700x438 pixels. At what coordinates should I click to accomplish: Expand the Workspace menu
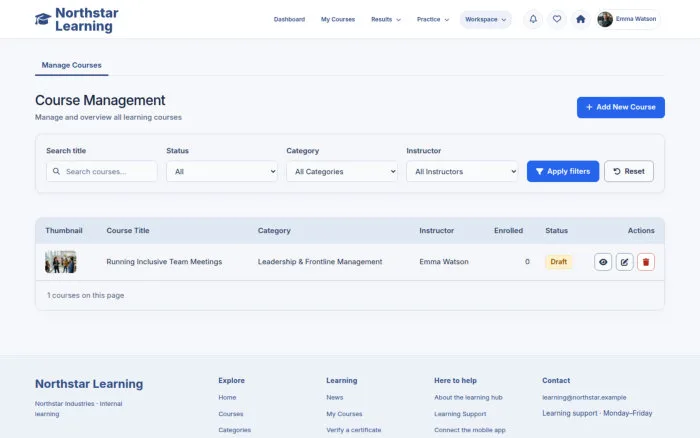[486, 19]
